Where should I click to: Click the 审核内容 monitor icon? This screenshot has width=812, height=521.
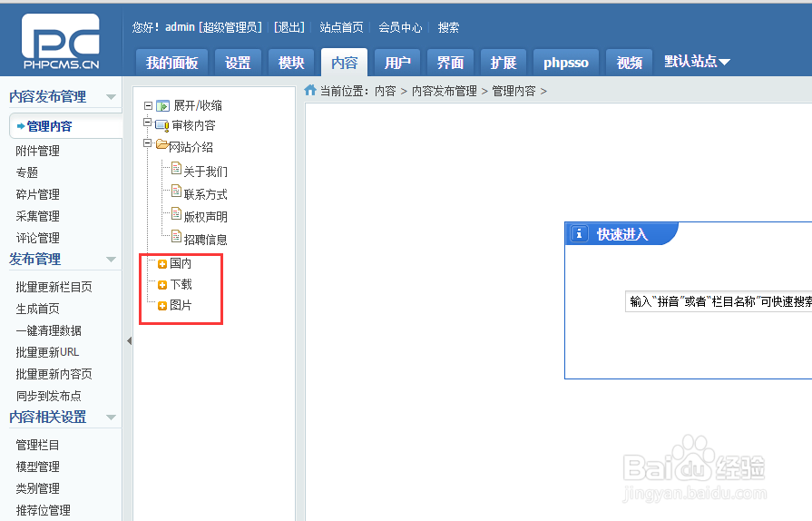pos(162,125)
